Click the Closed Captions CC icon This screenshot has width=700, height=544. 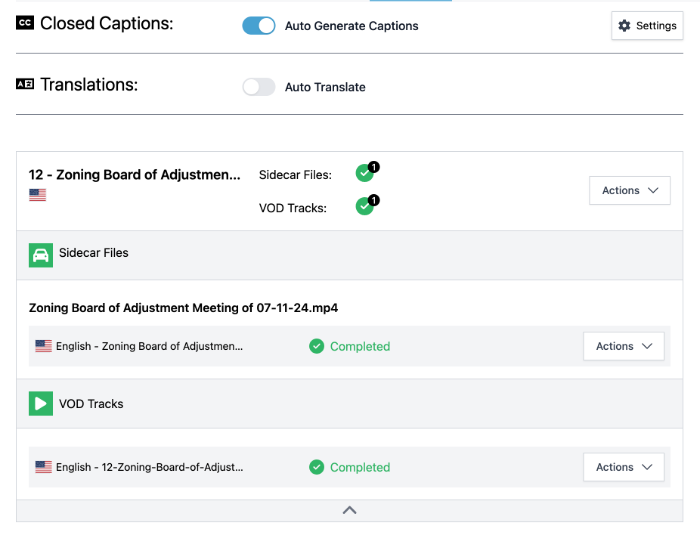25,23
